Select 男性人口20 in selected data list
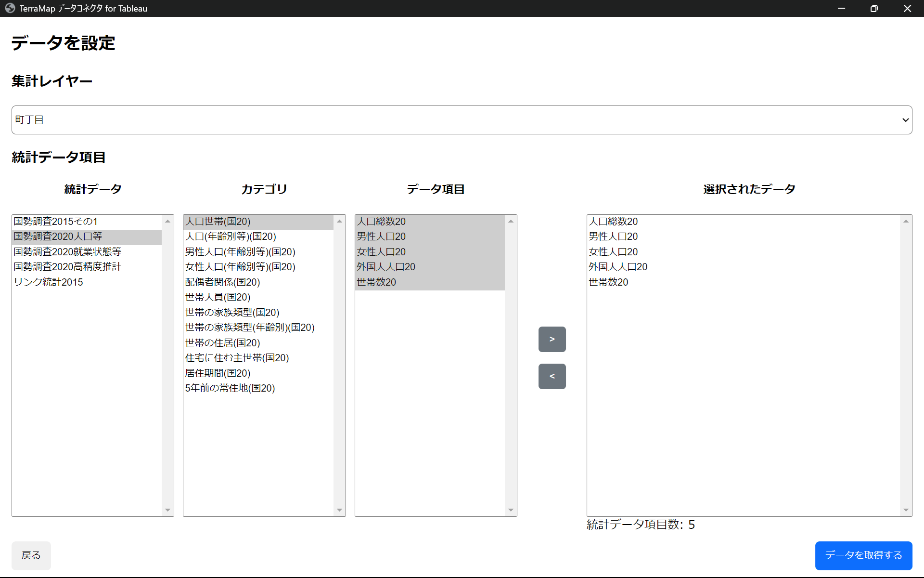Viewport: 924px width, 578px height. 613,236
